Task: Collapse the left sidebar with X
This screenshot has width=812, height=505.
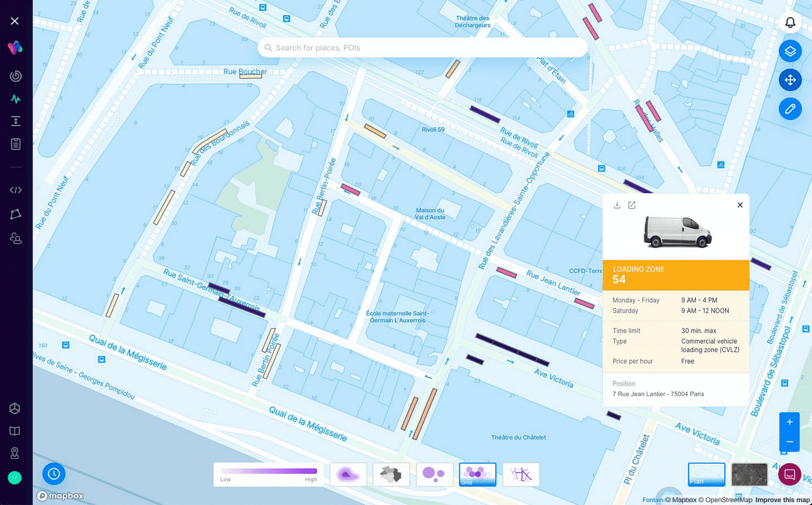Action: coord(15,21)
